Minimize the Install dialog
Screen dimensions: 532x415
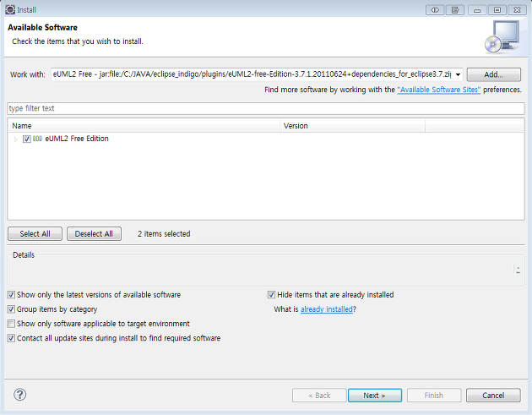tap(477, 10)
